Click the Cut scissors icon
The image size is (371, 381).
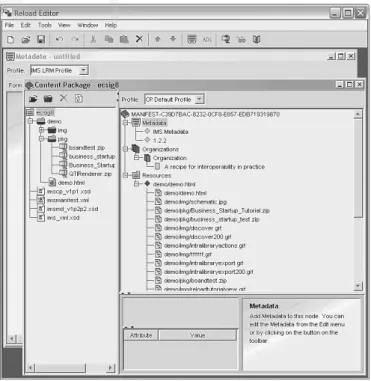tap(93, 39)
